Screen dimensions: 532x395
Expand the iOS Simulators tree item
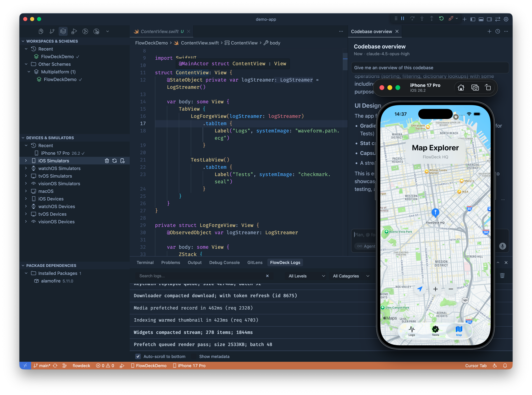pyautogui.click(x=26, y=161)
